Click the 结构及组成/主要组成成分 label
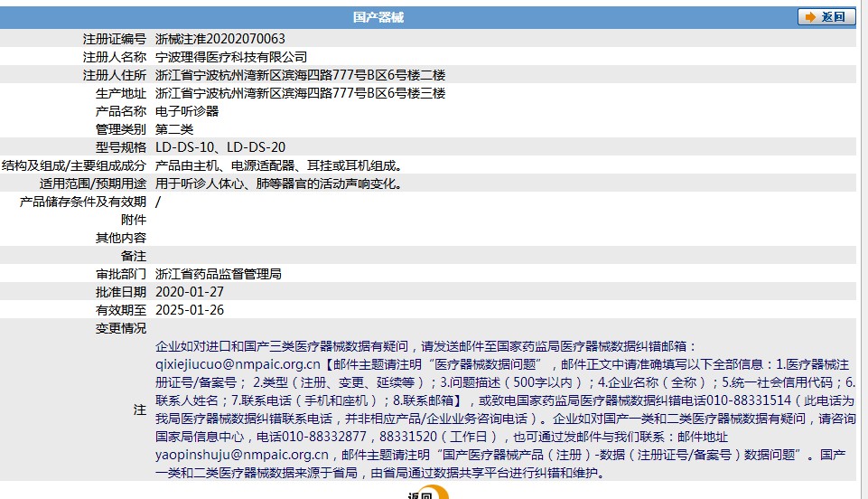The width and height of the screenshot is (868, 499). (74, 165)
